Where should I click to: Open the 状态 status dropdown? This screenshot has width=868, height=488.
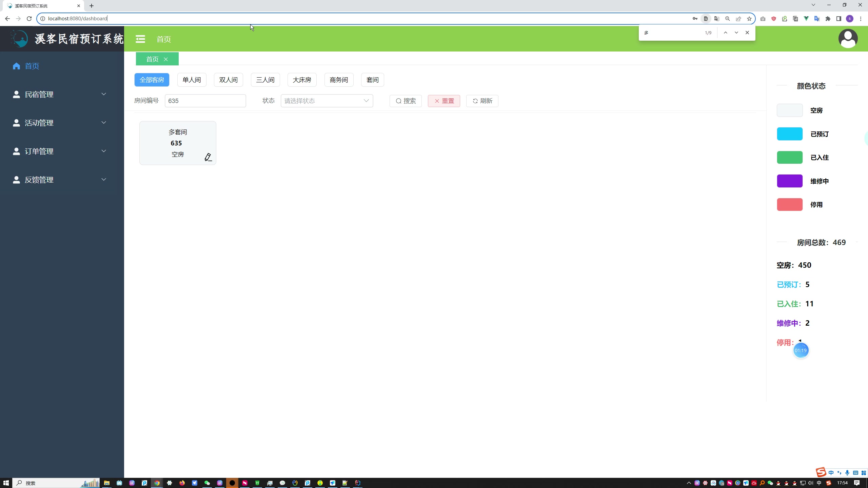pos(327,101)
